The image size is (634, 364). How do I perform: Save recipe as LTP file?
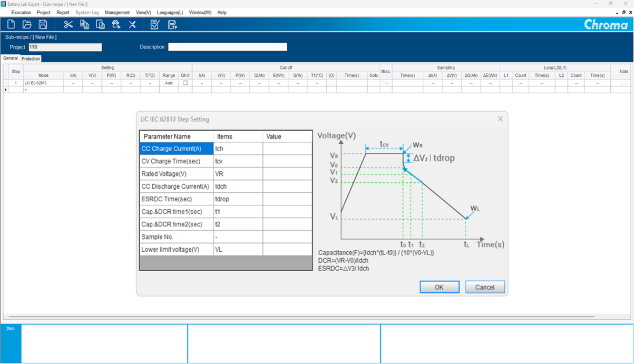171,24
